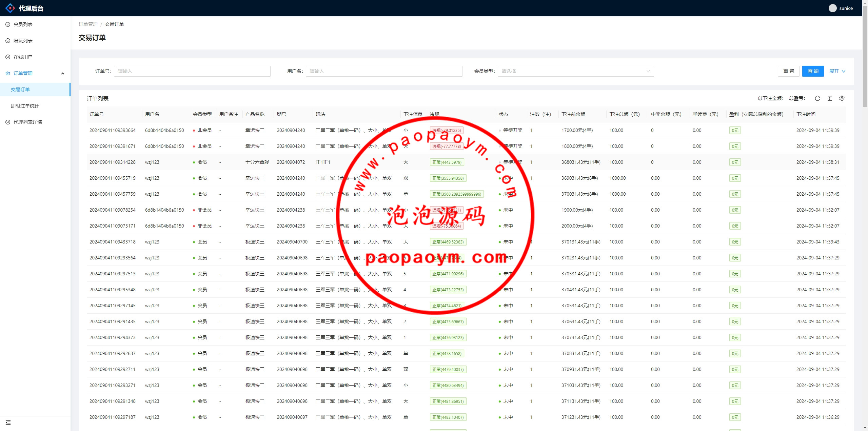Image resolution: width=868 pixels, height=431 pixels.
Task: Click 总盈亏 summary label
Action: click(797, 98)
